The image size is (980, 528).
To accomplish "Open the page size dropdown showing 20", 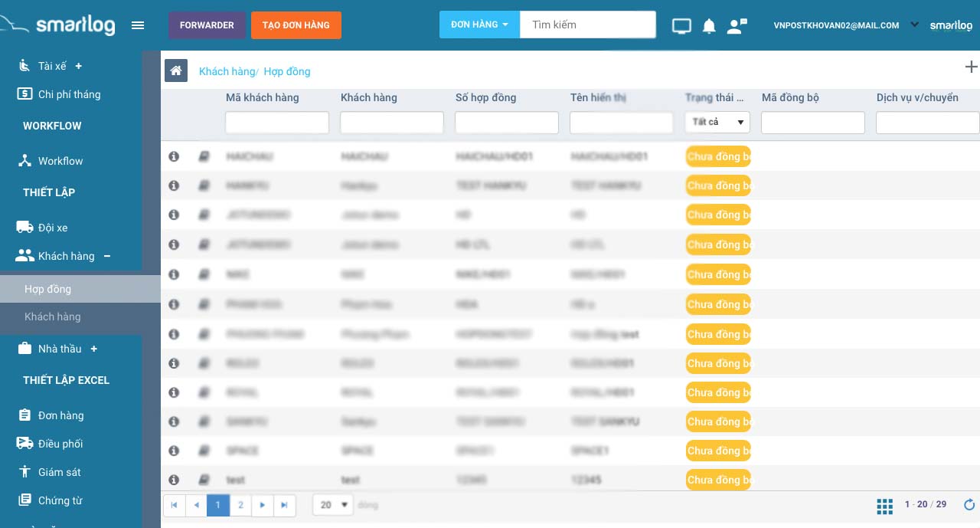I will (x=334, y=505).
